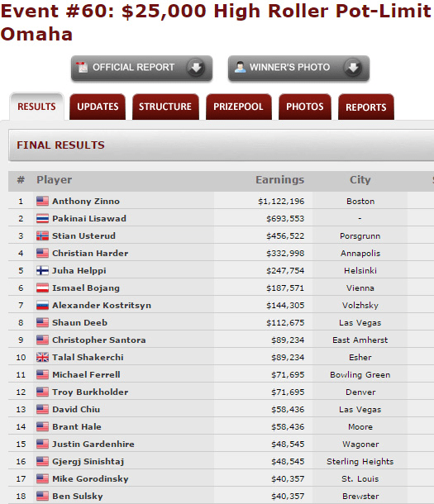
Task: Click the PDF icon on Official Report
Action: coord(82,67)
